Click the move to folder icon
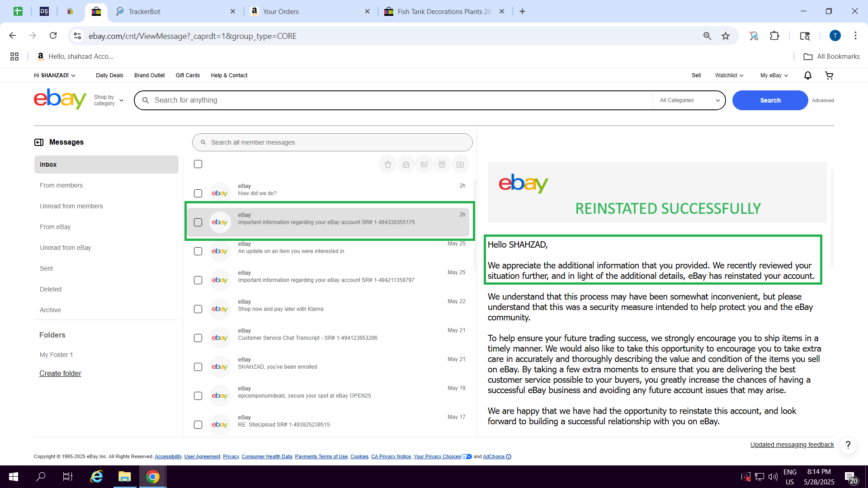 tap(460, 164)
